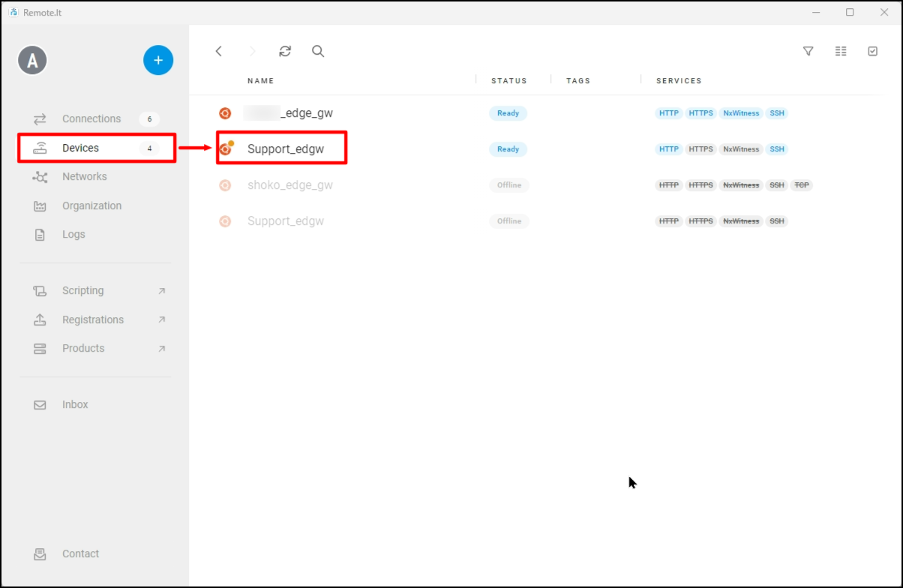Click the Ubuntu icon beside shoko_edge_gw
Image resolution: width=903 pixels, height=588 pixels.
click(x=224, y=185)
